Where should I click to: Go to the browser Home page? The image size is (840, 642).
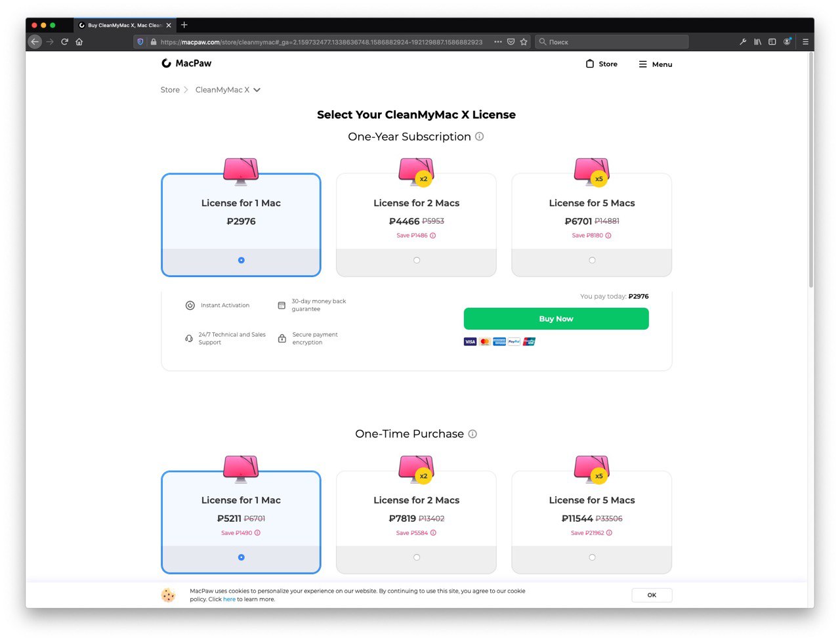click(x=79, y=42)
